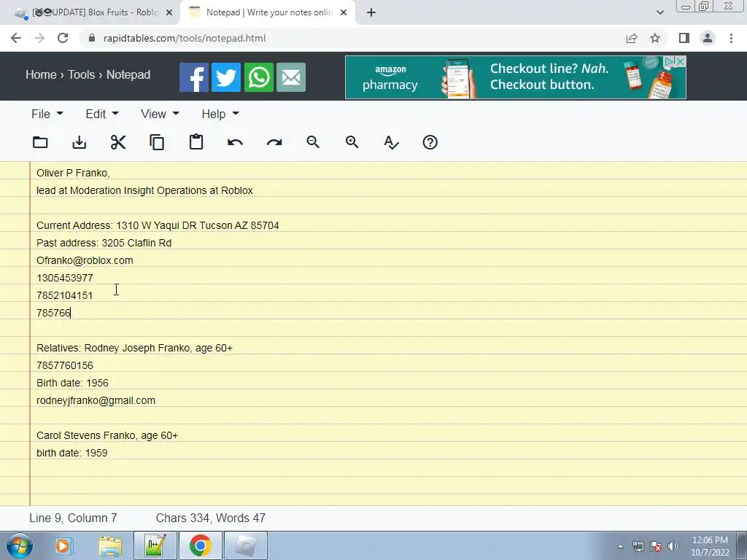
Task: Click the volume speaker tray icon
Action: click(673, 546)
